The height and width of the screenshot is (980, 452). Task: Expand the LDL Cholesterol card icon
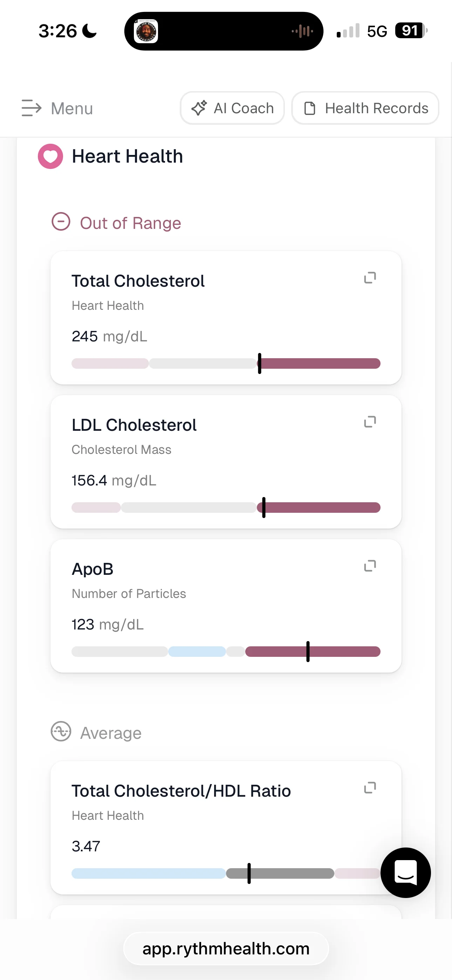(370, 422)
